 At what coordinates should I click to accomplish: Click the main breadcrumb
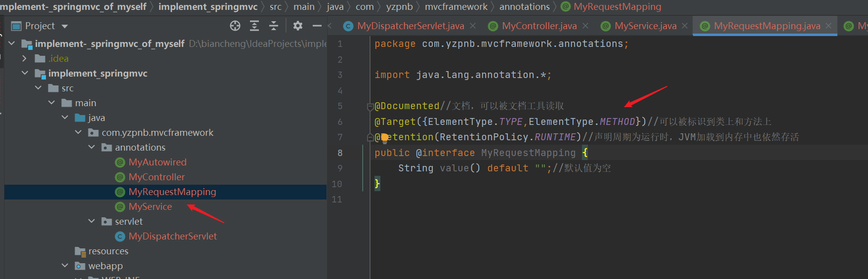304,6
